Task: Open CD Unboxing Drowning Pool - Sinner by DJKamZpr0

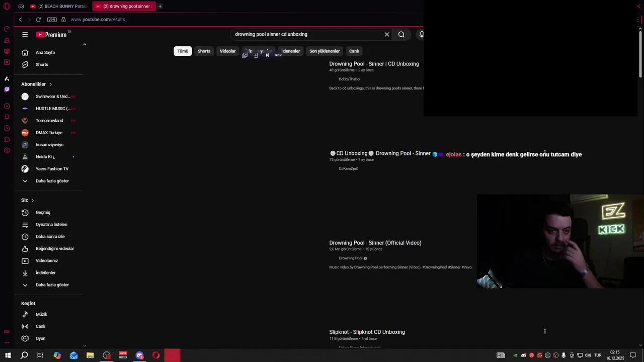Action: coord(380,153)
